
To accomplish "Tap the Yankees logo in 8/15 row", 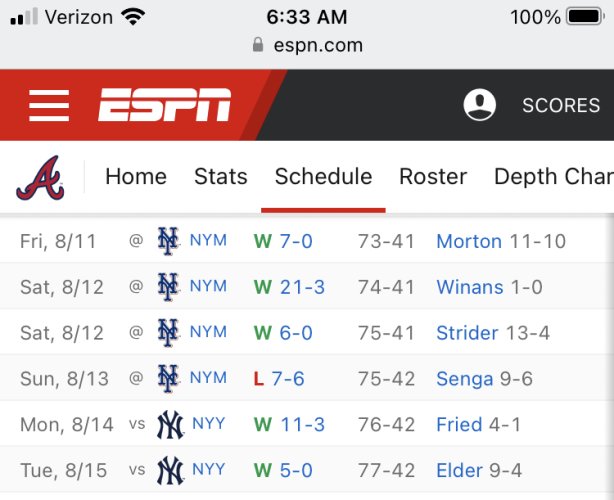I will tap(170, 470).
